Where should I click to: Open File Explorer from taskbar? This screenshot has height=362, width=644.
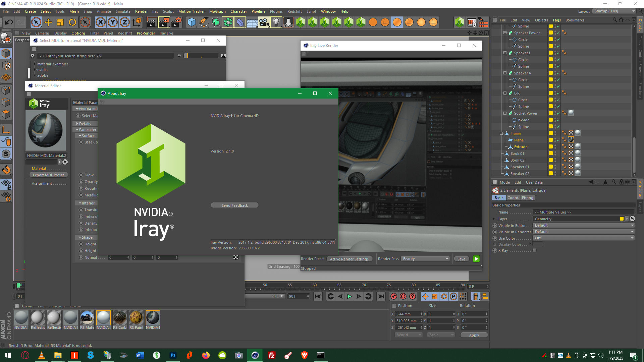click(58, 355)
